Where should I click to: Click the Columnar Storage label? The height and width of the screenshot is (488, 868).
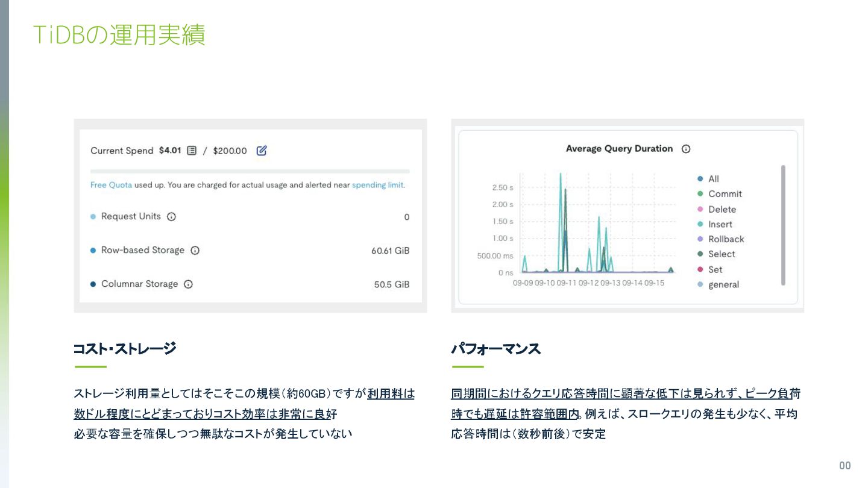pyautogui.click(x=140, y=284)
